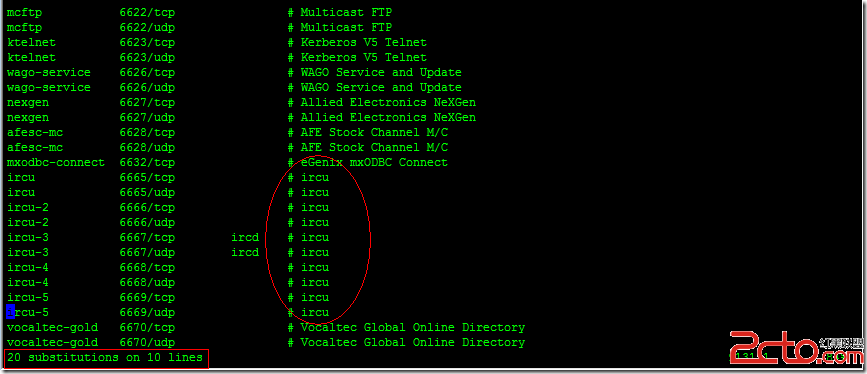Click "Vocaltec Global Online Directory" on 6670/udp row

tap(412, 342)
